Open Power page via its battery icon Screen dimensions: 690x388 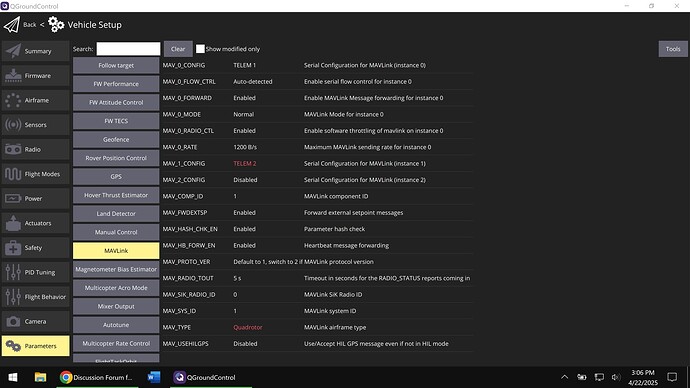pyautogui.click(x=13, y=198)
